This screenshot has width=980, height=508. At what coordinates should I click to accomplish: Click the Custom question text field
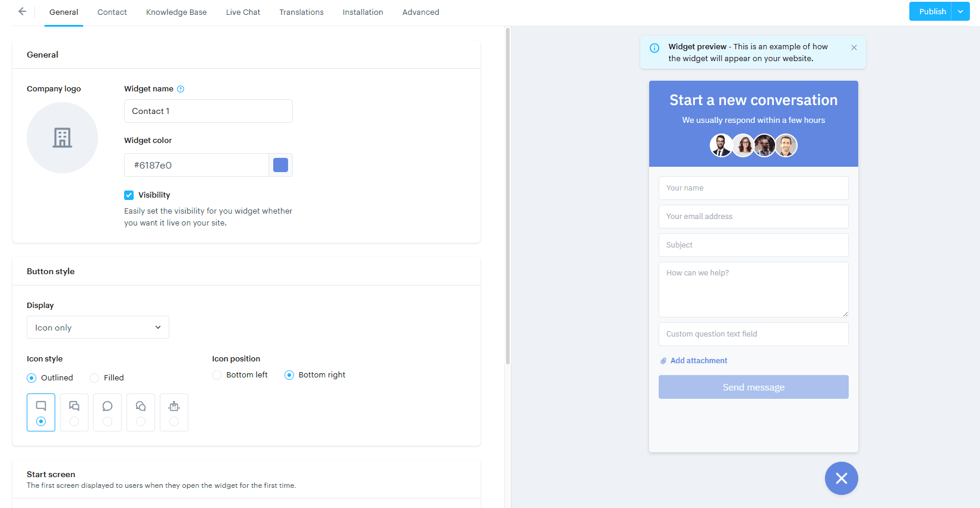point(754,334)
